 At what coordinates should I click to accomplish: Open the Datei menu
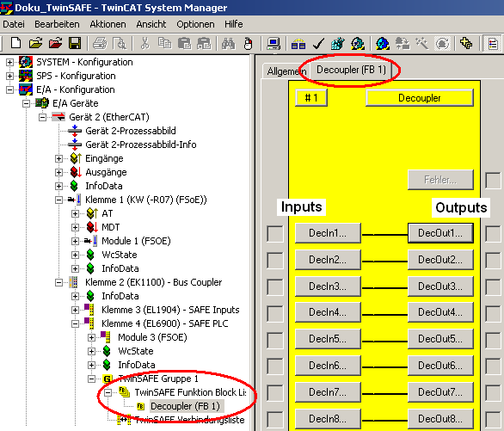tap(14, 24)
